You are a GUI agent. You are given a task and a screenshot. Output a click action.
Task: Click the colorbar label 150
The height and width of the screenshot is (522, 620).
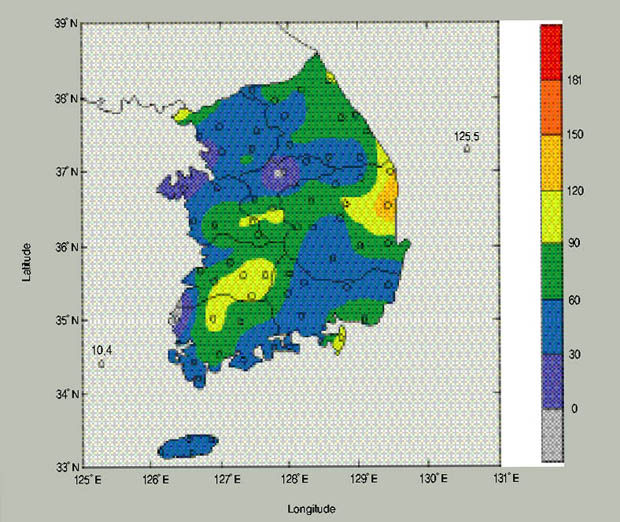tap(575, 135)
